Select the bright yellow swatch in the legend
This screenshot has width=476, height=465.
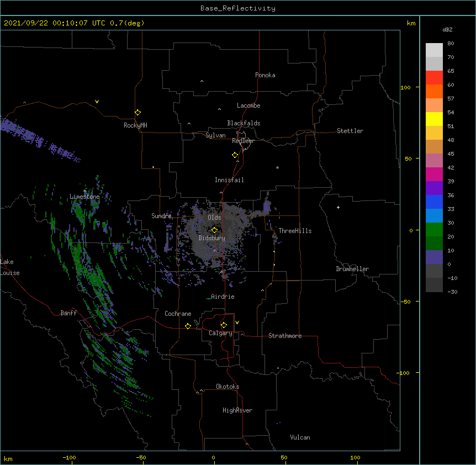click(x=434, y=119)
